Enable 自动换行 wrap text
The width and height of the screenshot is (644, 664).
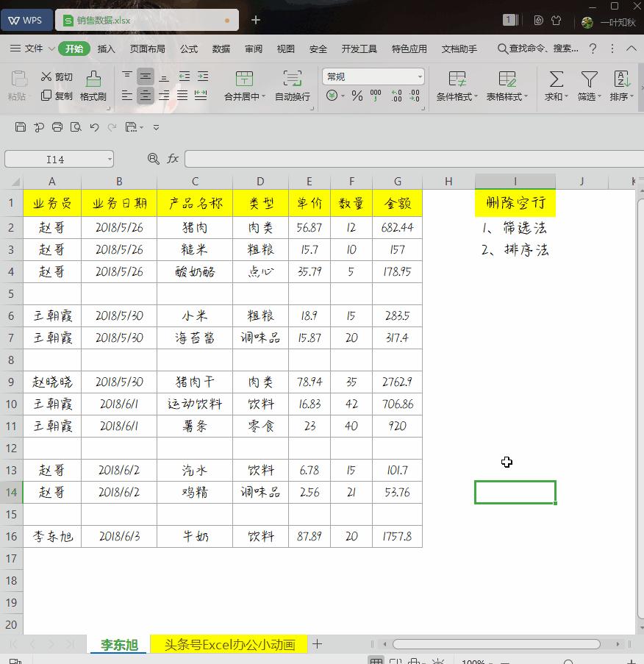pyautogui.click(x=291, y=86)
